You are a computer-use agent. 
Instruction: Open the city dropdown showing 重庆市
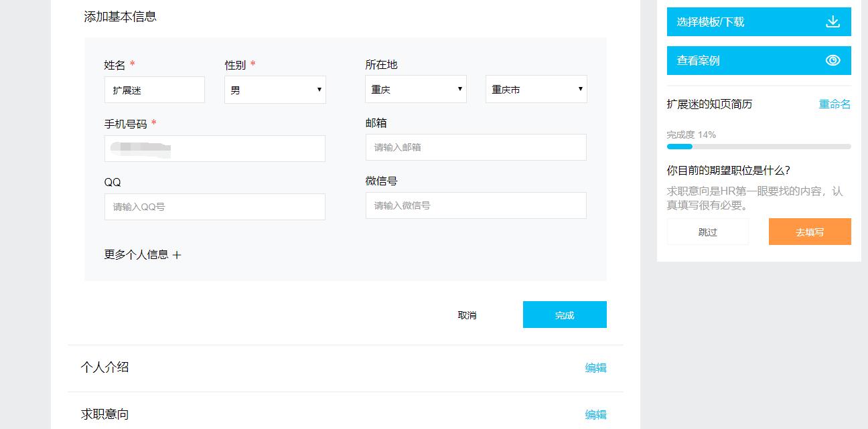(536, 88)
